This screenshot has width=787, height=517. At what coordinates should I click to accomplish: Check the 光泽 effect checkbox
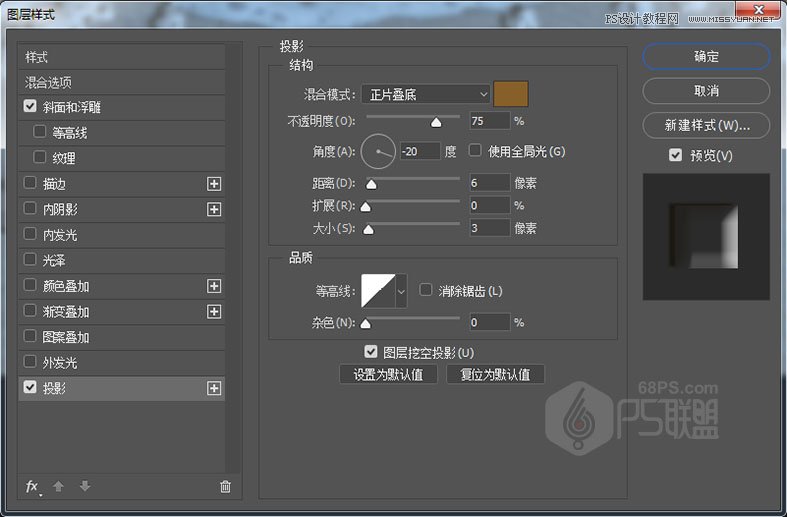(x=30, y=259)
